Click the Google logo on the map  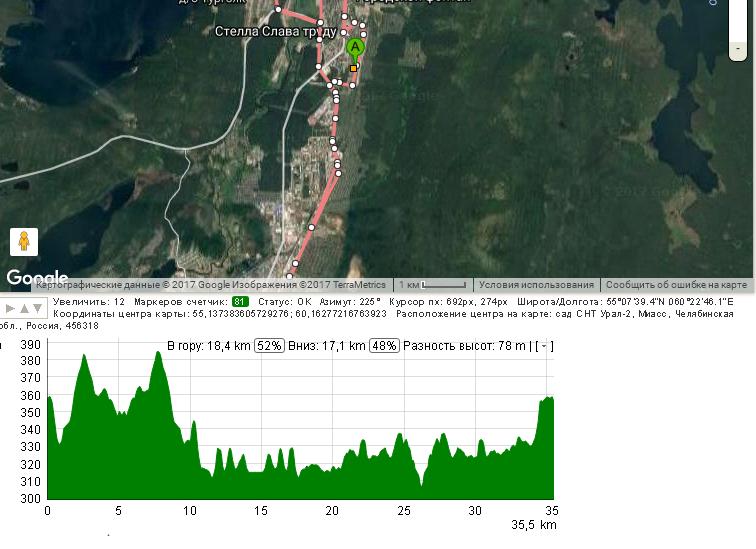coord(37,277)
